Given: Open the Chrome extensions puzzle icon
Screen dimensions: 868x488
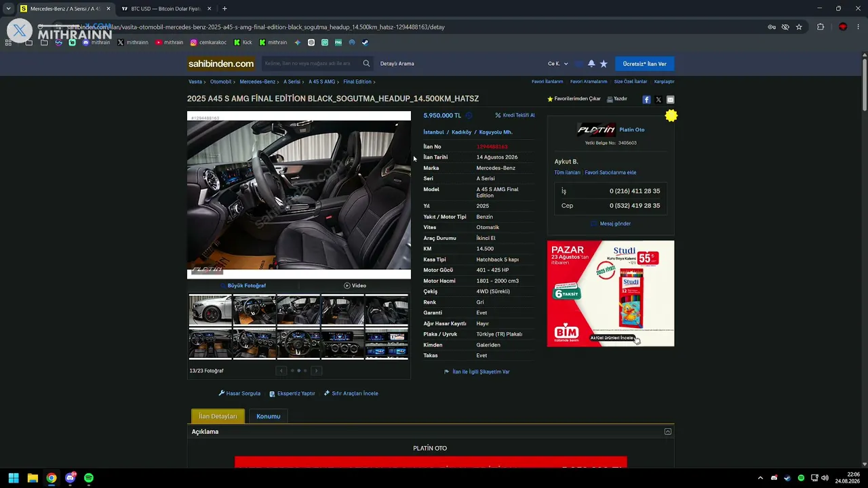Looking at the screenshot, I should [821, 27].
